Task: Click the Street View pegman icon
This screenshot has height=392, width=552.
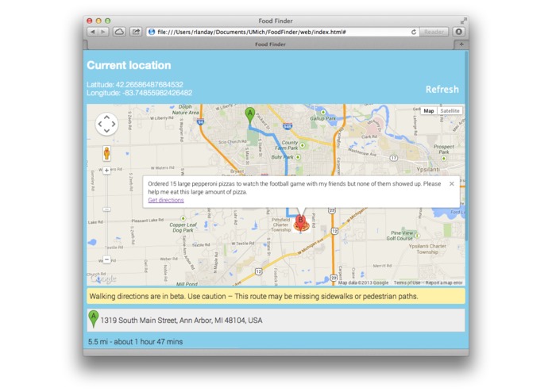Action: 106,154
